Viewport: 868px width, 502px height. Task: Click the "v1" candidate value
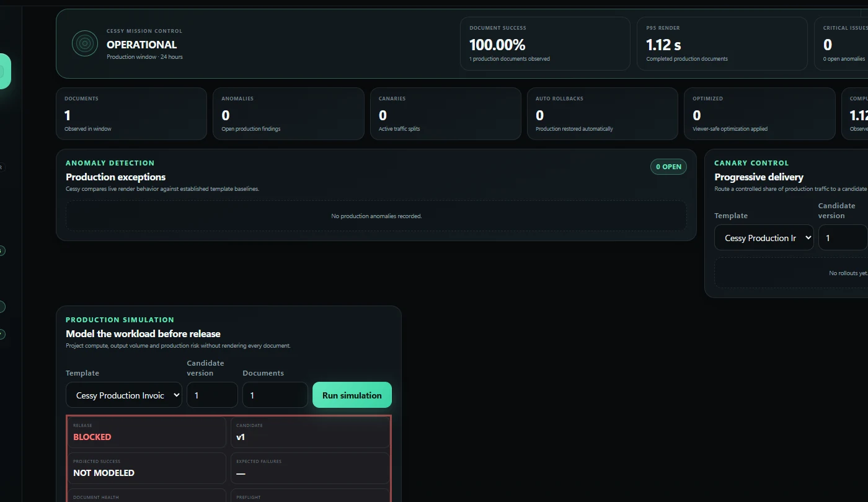click(x=241, y=437)
